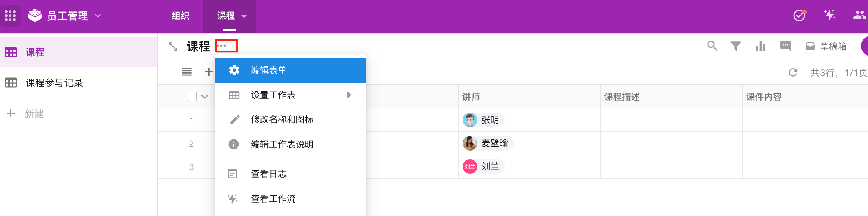Open the filter funnel icon
The image size is (868, 216).
pyautogui.click(x=735, y=46)
